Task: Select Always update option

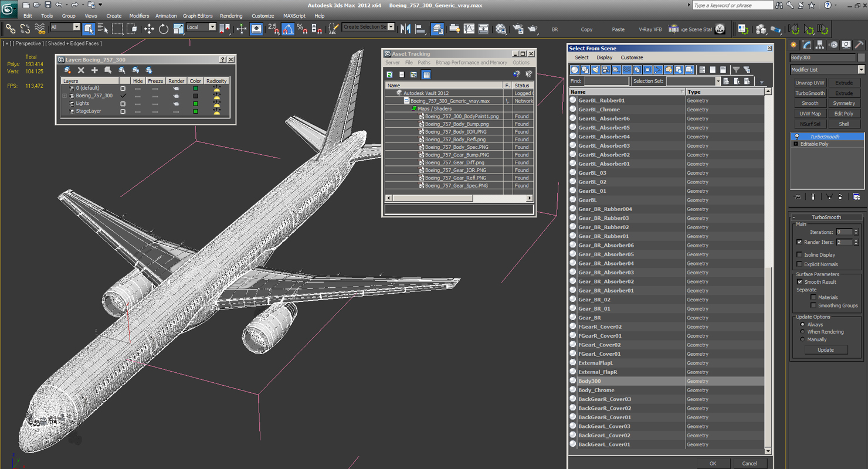Action: (802, 324)
